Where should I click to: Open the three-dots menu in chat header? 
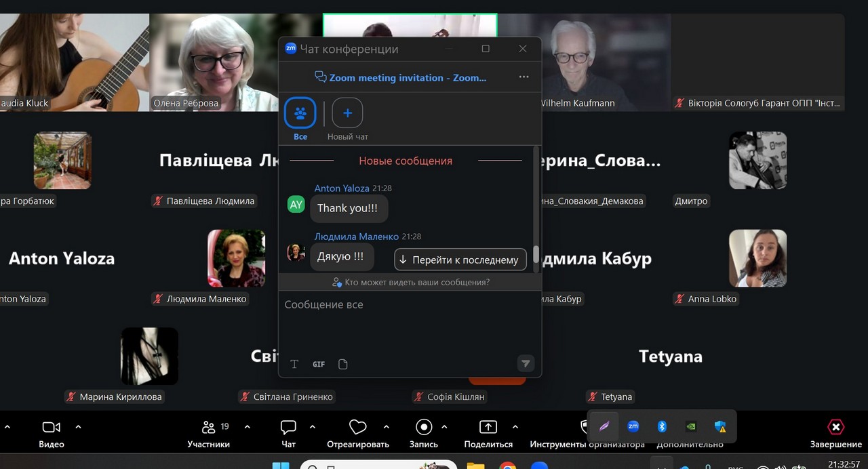(524, 77)
